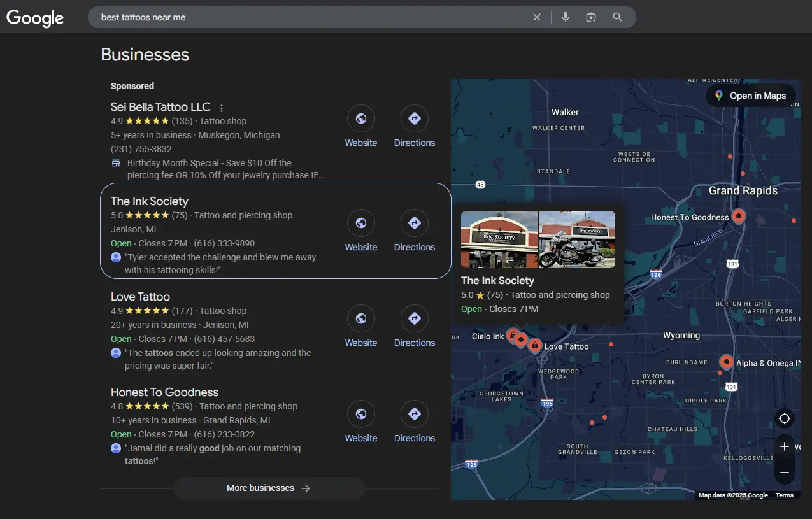The width and height of the screenshot is (812, 519).
Task: Click the magnifying glass search button
Action: (x=617, y=17)
